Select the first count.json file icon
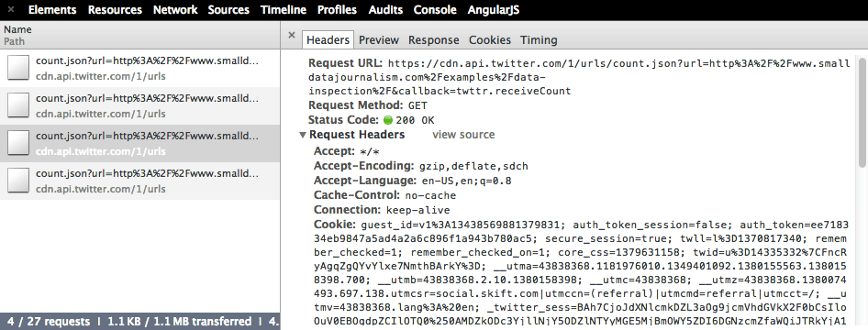 pyautogui.click(x=18, y=69)
